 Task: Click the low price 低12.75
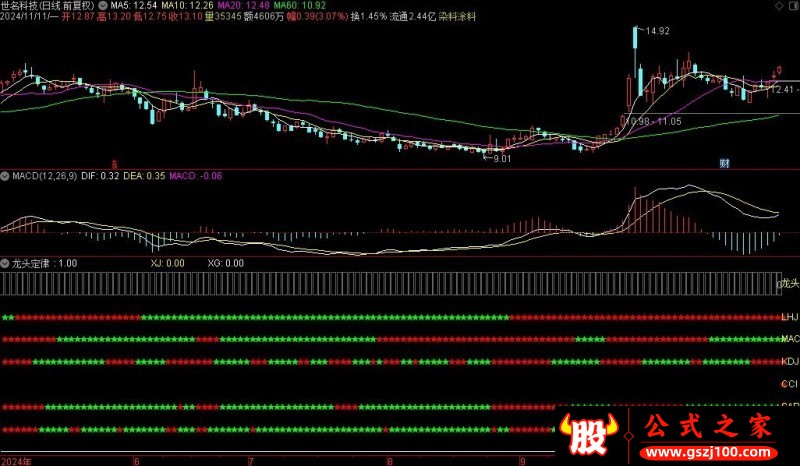[x=149, y=17]
